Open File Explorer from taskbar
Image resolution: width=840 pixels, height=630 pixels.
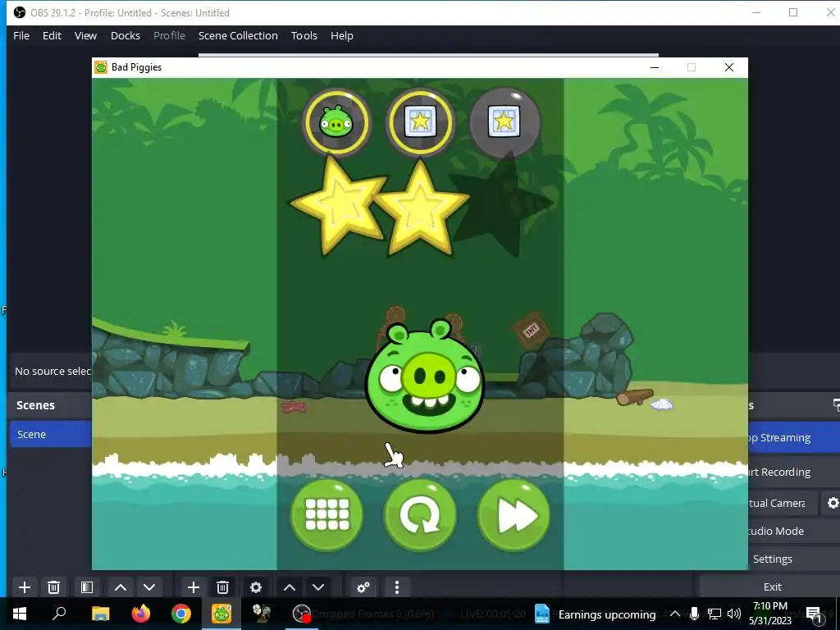100,614
